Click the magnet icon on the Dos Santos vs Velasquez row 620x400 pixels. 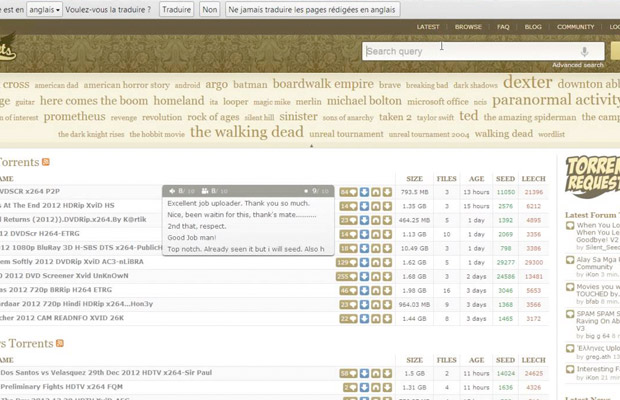point(376,373)
